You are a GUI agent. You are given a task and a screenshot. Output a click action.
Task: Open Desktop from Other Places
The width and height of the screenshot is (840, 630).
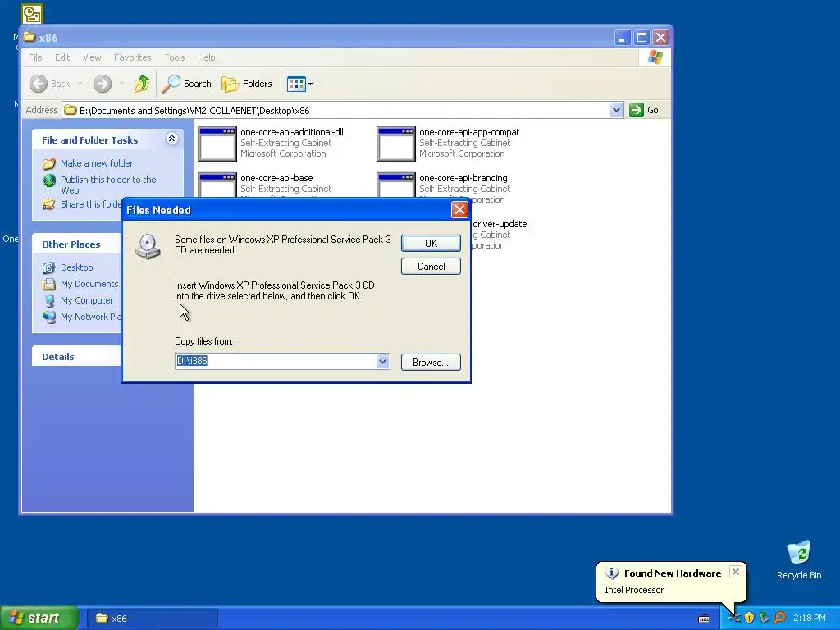(x=76, y=267)
